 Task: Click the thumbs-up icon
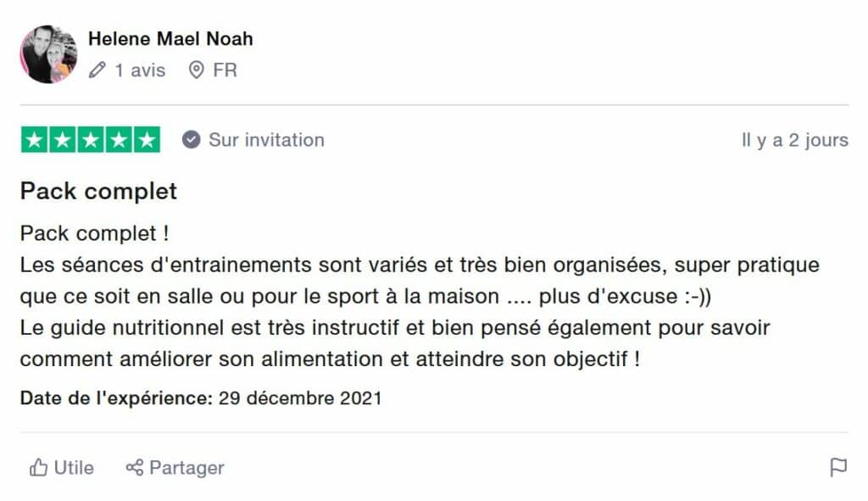tap(38, 467)
